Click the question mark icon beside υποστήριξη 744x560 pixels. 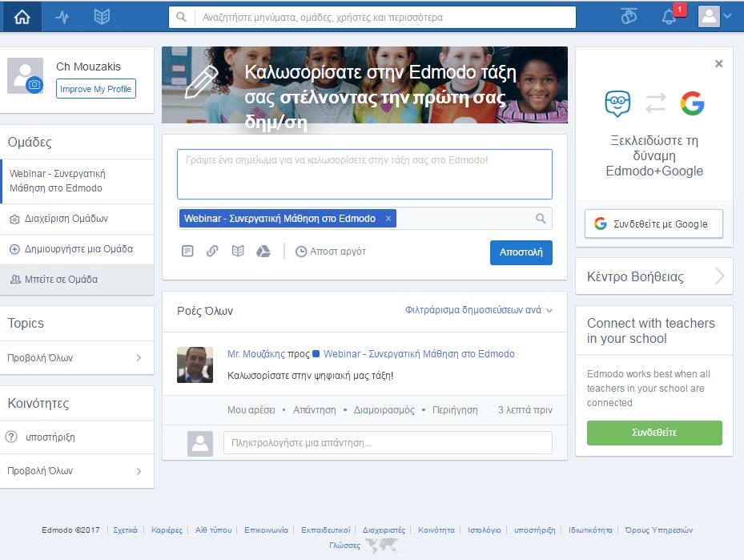tap(11, 437)
